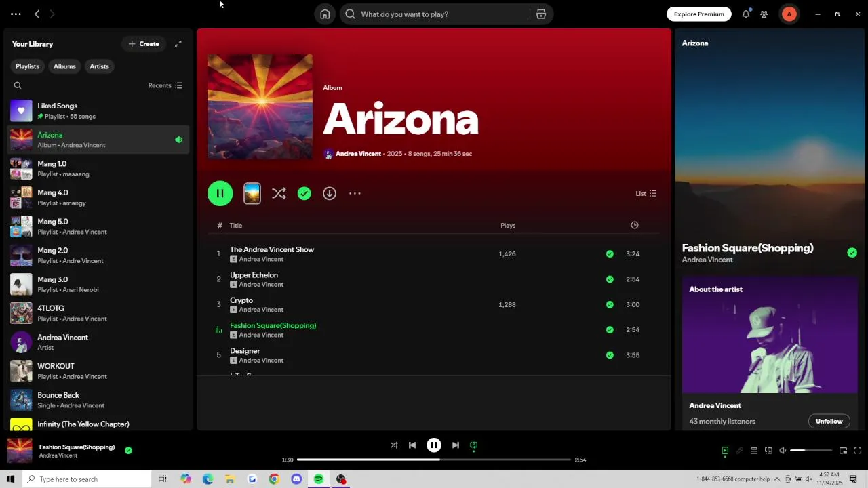Filter library by Artists

99,66
